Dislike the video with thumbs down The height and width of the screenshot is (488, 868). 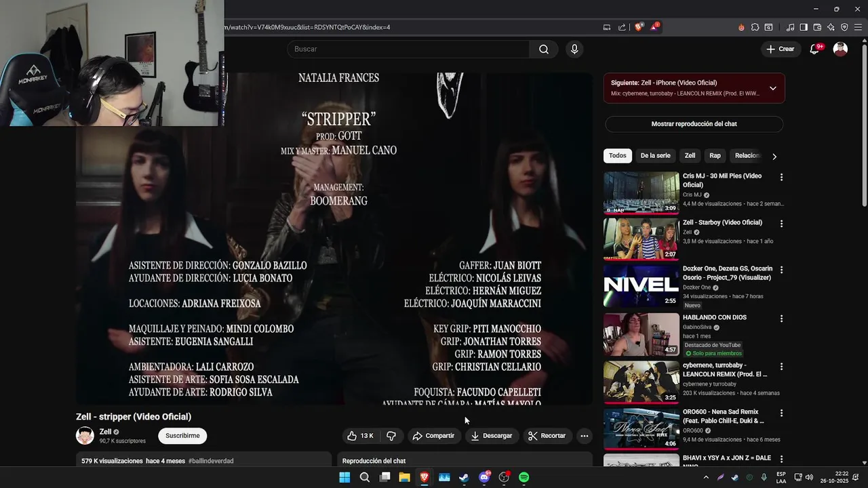[x=391, y=436]
